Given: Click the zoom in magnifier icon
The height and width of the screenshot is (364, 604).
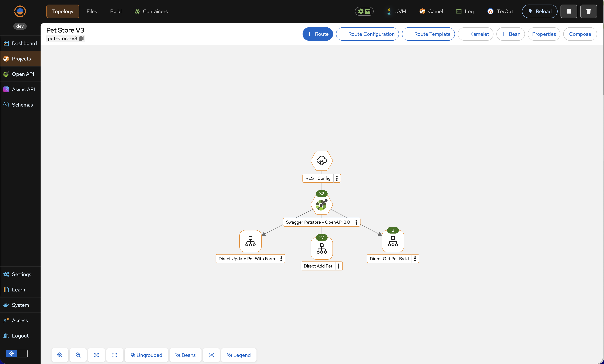Looking at the screenshot, I should point(60,355).
